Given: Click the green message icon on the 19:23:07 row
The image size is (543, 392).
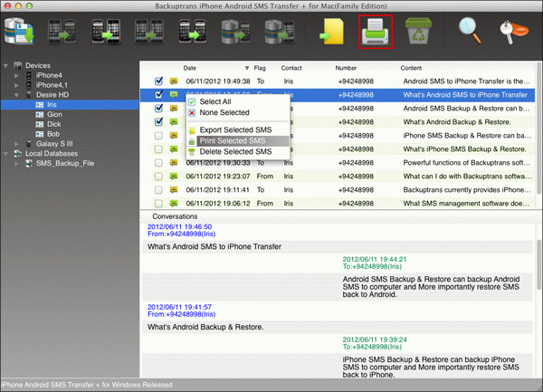Looking at the screenshot, I should (x=174, y=177).
